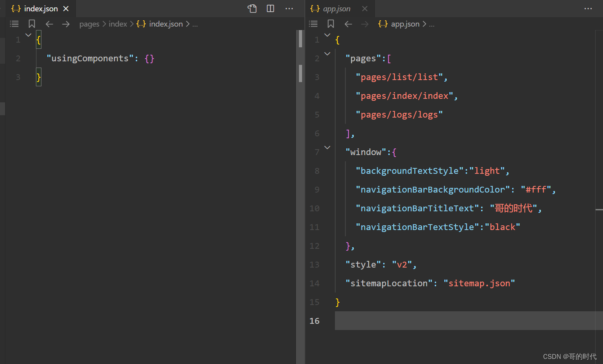The image size is (603, 364).
Task: Open more actions menu of left editor
Action: point(289,9)
